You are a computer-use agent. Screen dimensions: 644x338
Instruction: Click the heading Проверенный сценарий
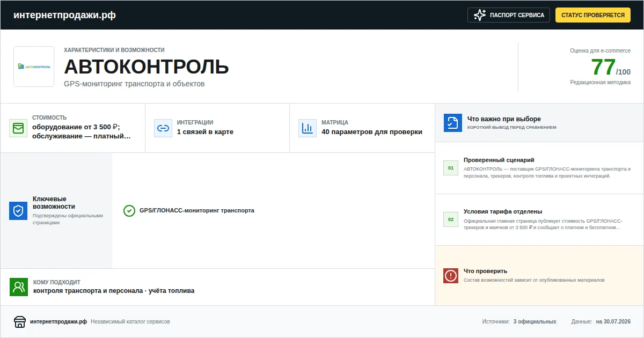click(x=499, y=160)
